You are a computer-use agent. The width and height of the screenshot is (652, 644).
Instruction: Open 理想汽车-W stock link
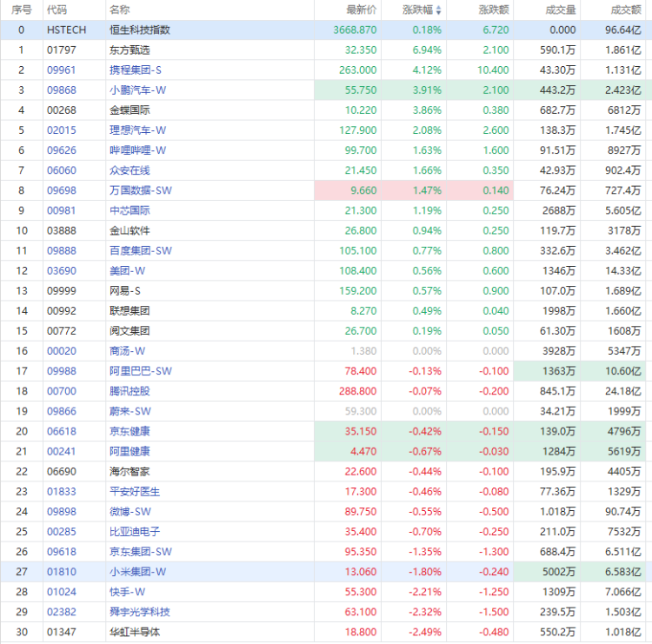[137, 130]
